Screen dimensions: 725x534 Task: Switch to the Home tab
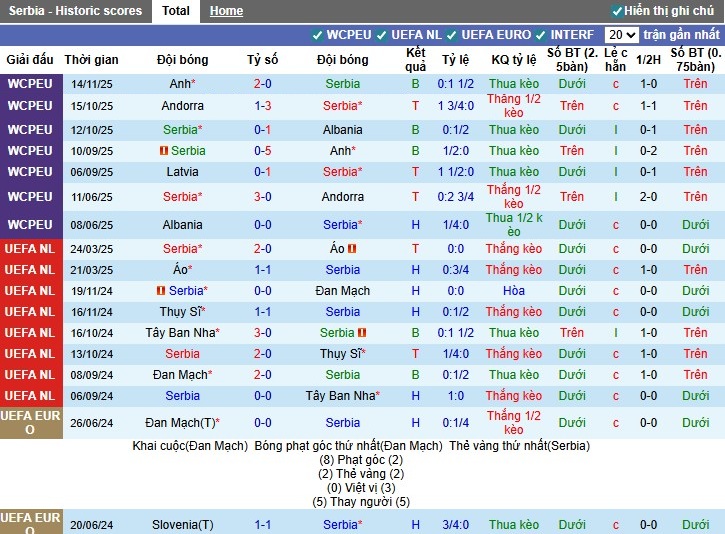tap(226, 11)
